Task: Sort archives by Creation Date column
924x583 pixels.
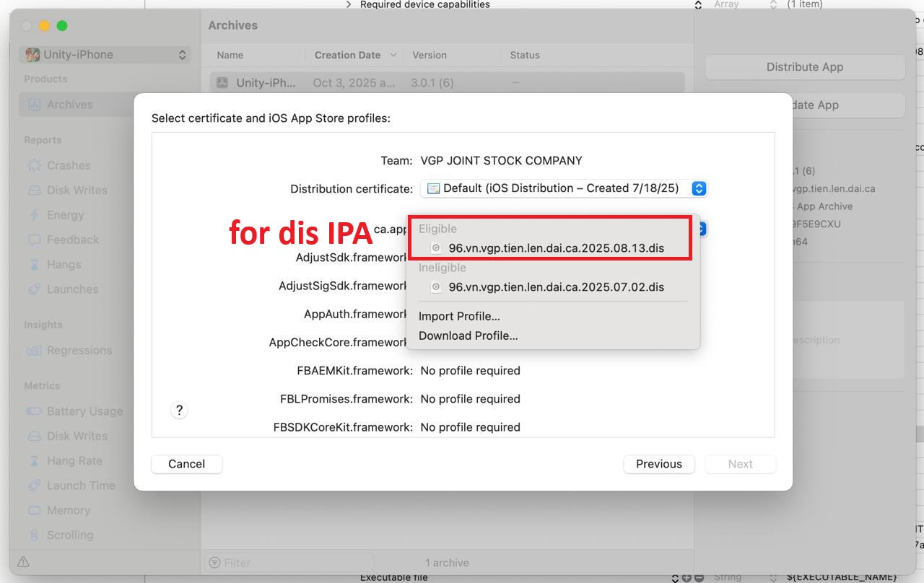Action: click(x=349, y=55)
